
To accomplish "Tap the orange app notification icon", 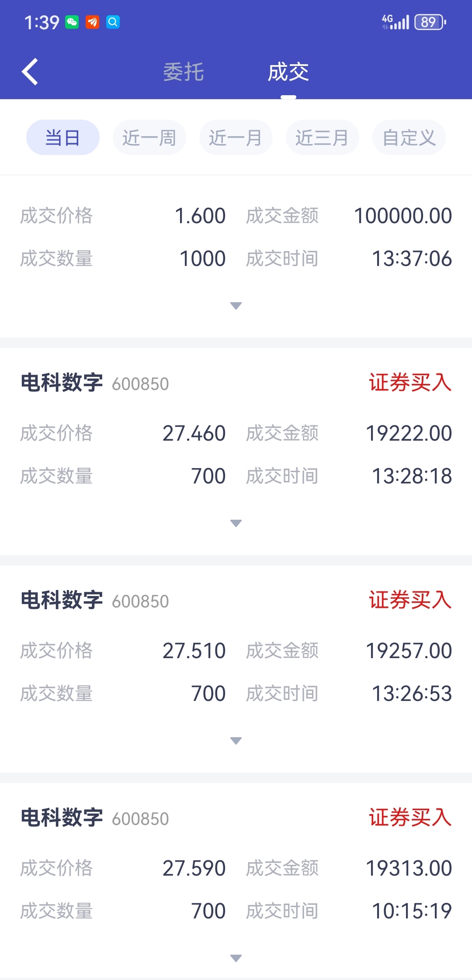I will coord(92,22).
